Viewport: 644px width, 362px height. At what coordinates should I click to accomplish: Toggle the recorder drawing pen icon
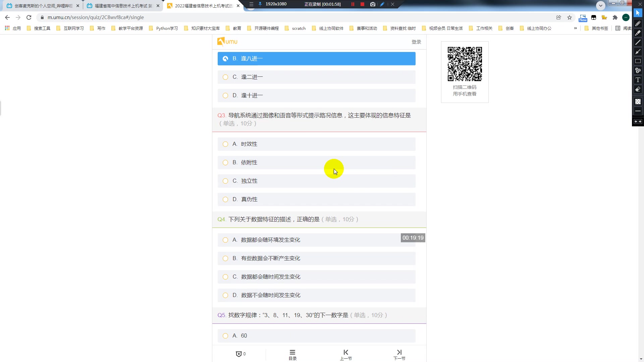pos(382,4)
